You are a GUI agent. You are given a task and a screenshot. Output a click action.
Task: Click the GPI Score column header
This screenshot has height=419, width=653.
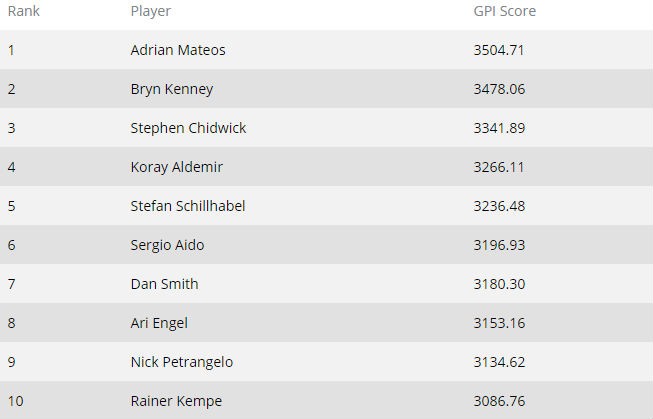click(x=504, y=11)
